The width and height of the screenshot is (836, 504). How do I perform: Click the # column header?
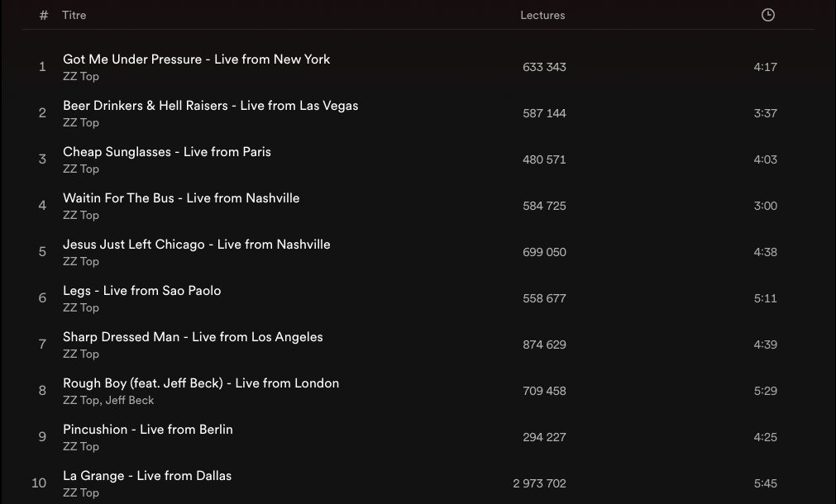pyautogui.click(x=44, y=15)
